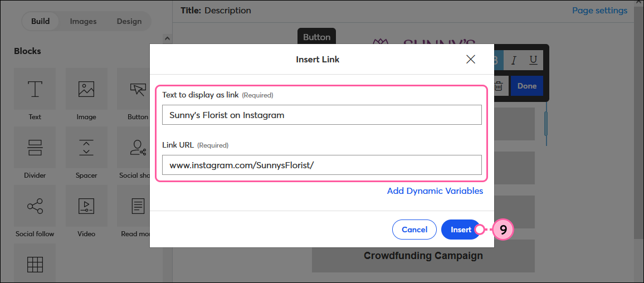Insert a Divider block
644x283 pixels.
click(x=35, y=148)
